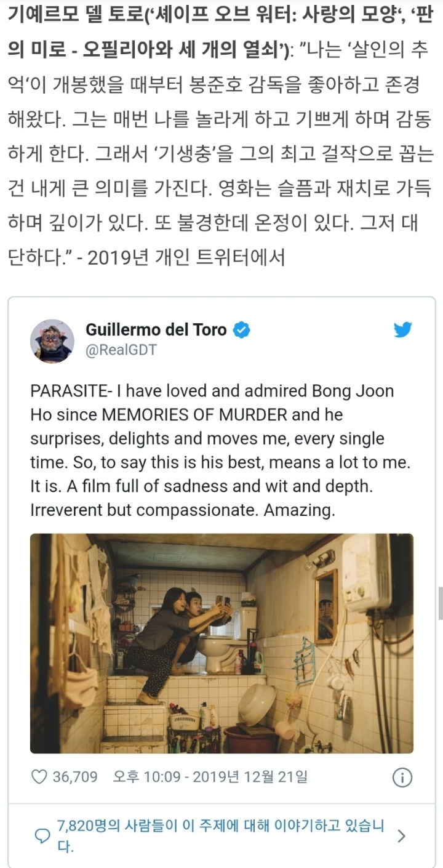Viewport: 443px width, 868px height.
Task: Open the @RealGDT handle link
Action: (x=121, y=350)
